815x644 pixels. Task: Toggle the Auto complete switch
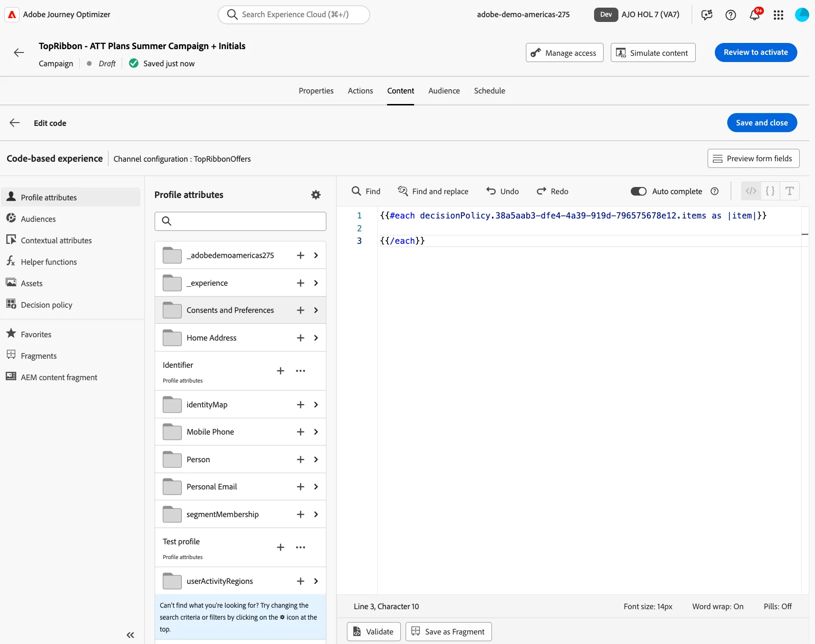click(x=638, y=191)
